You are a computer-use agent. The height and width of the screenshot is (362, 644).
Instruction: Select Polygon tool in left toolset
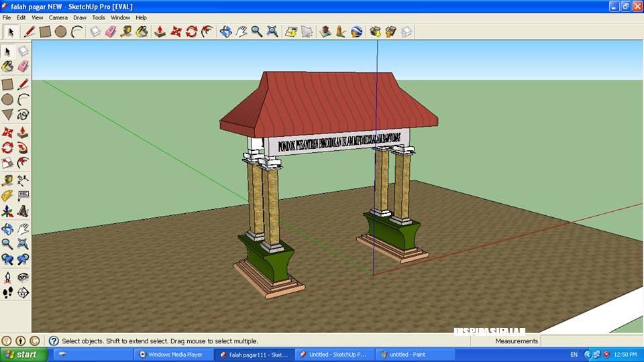(x=7, y=115)
